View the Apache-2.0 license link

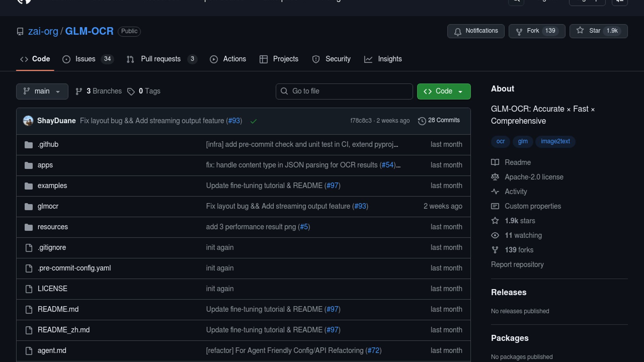534,177
